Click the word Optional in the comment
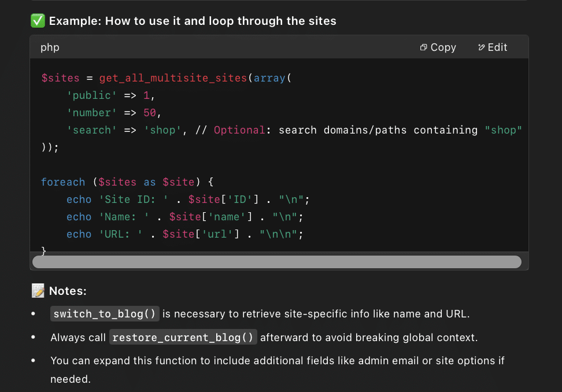562x392 pixels. pos(239,130)
